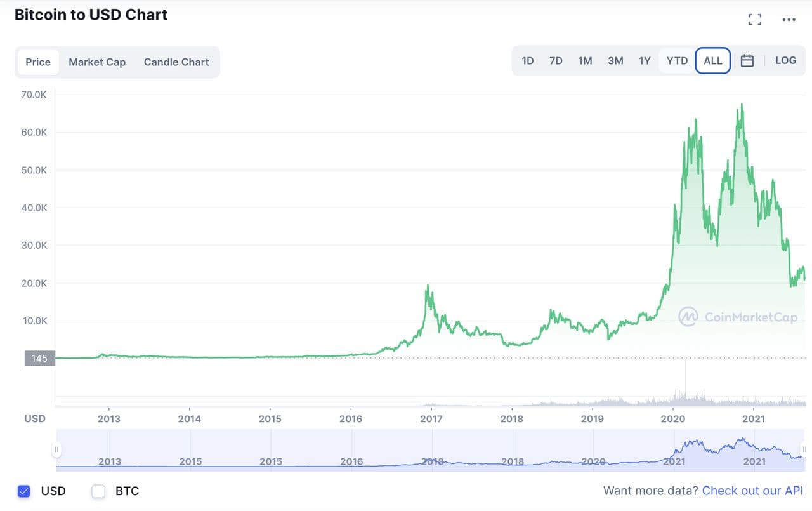The height and width of the screenshot is (511, 812).
Task: Select the YTD time range
Action: pyautogui.click(x=677, y=61)
